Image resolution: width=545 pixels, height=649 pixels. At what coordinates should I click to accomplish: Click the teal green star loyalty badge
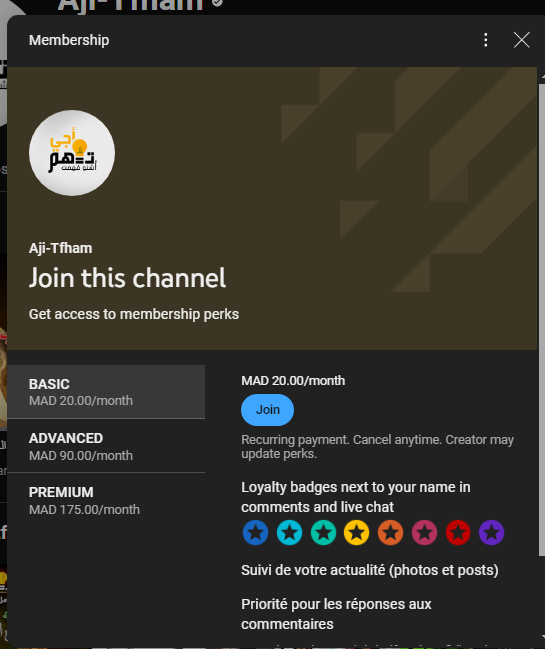tap(323, 532)
